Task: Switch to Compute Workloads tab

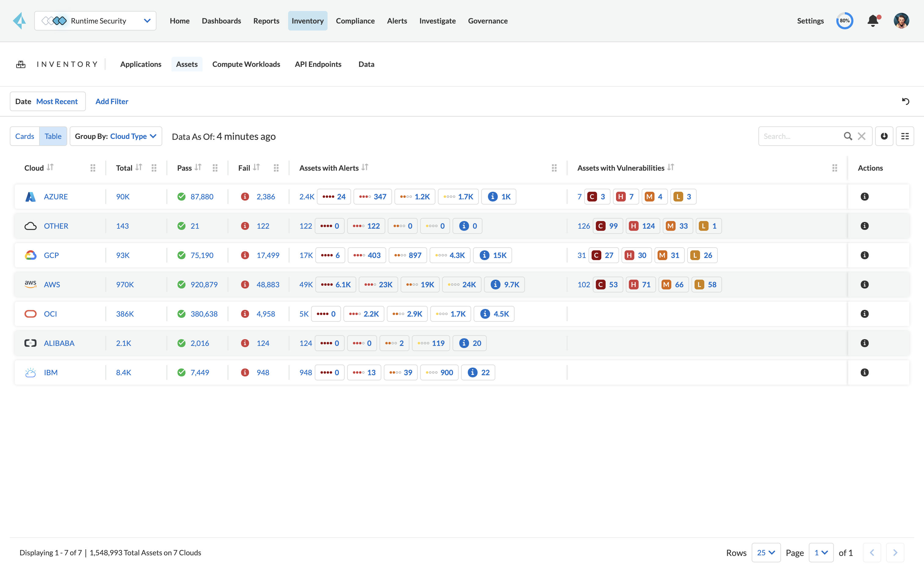Action: pyautogui.click(x=246, y=64)
